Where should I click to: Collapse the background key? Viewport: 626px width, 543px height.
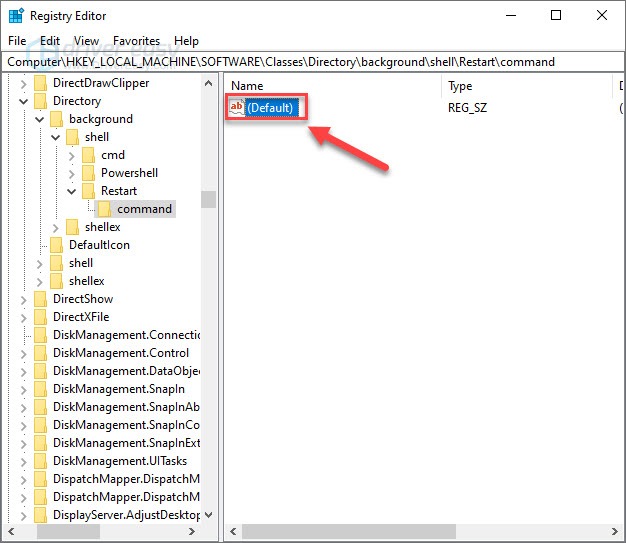(x=40, y=119)
